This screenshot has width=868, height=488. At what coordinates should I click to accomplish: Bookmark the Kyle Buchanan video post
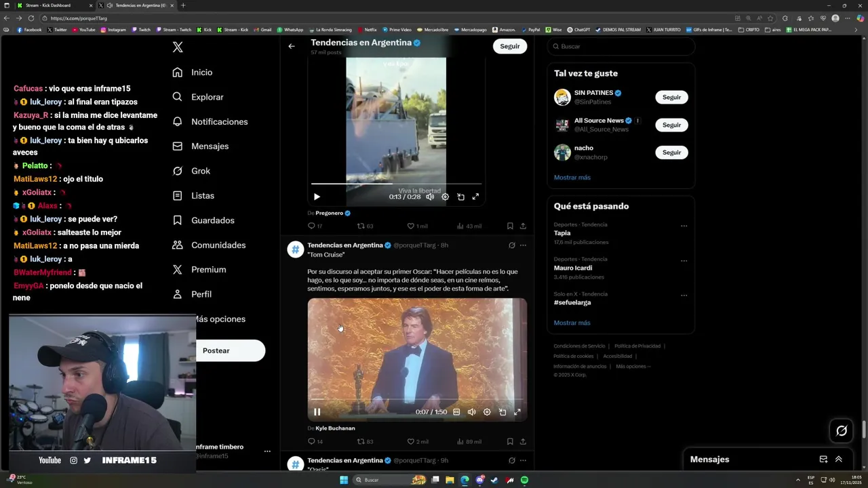pyautogui.click(x=510, y=441)
